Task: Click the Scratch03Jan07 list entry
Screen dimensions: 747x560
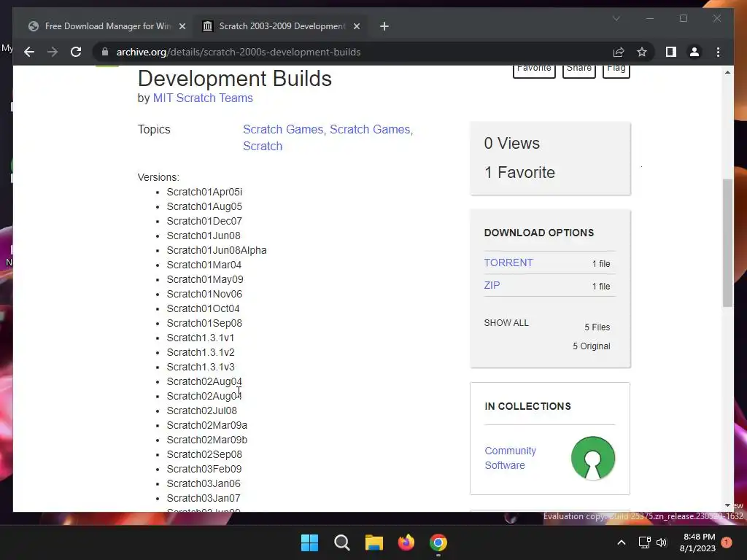Action: 204,498
